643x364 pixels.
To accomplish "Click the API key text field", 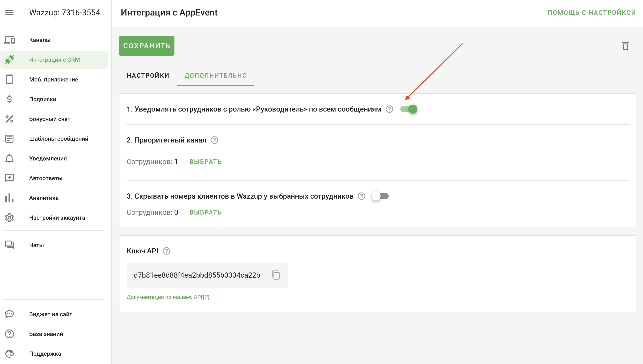I will [x=197, y=275].
